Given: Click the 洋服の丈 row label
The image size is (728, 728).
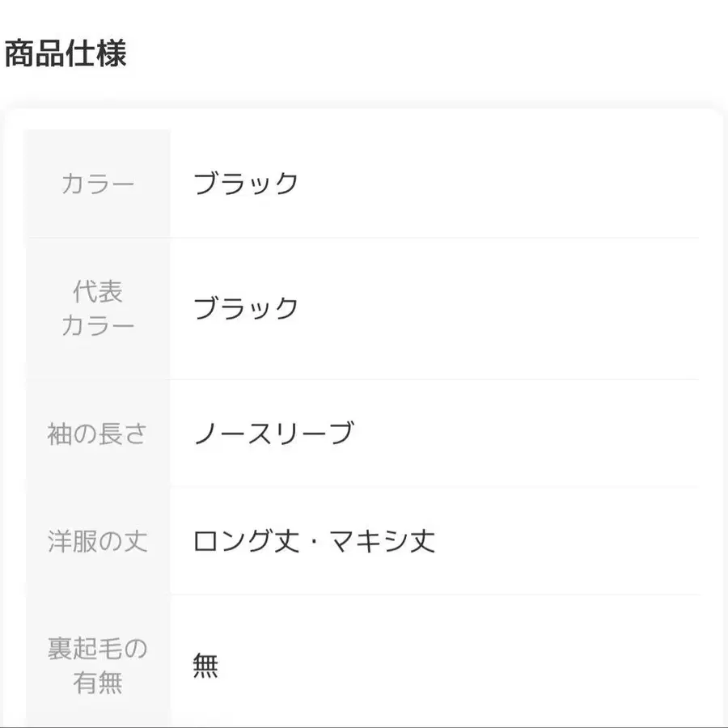Looking at the screenshot, I should coord(97,541).
